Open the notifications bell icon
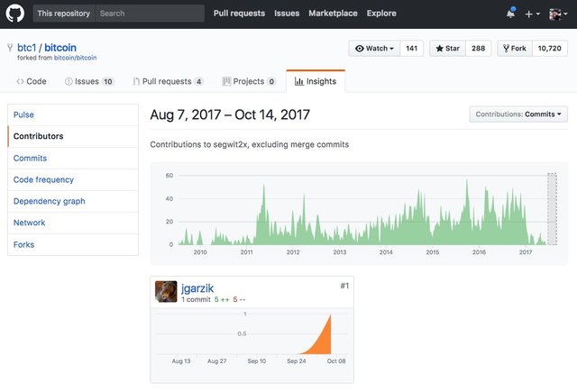The height and width of the screenshot is (392, 577). (510, 14)
